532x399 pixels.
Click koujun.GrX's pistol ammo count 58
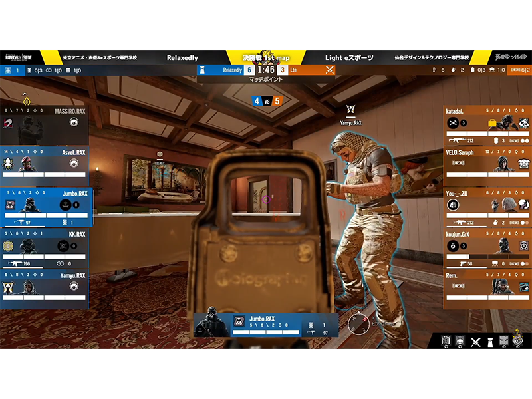[x=470, y=263]
